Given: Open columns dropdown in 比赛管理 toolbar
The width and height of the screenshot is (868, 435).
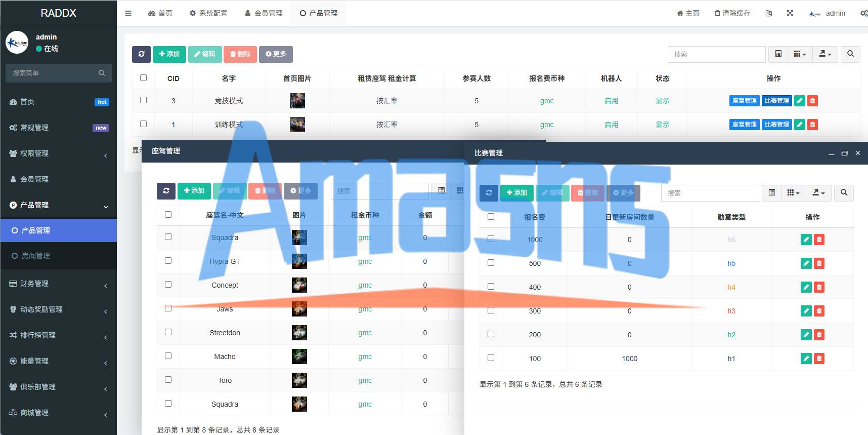Looking at the screenshot, I should tap(793, 193).
